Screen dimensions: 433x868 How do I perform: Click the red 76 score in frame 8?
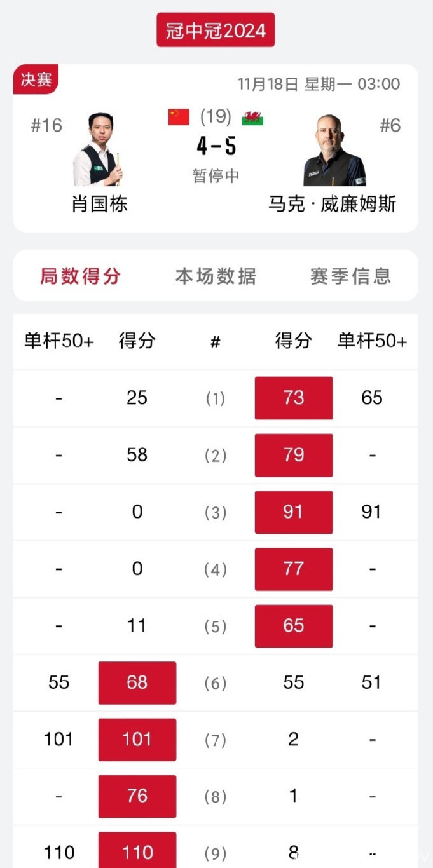(137, 796)
